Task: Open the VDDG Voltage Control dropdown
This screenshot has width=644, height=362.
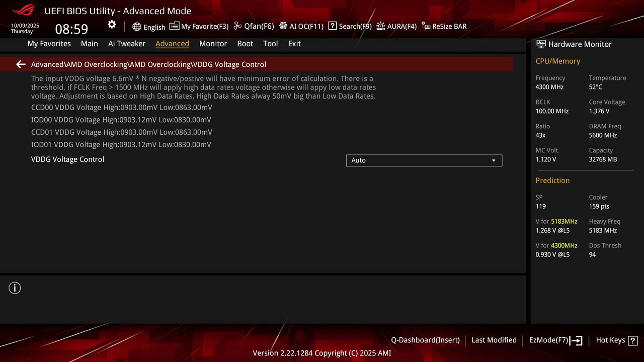Action: (x=424, y=160)
